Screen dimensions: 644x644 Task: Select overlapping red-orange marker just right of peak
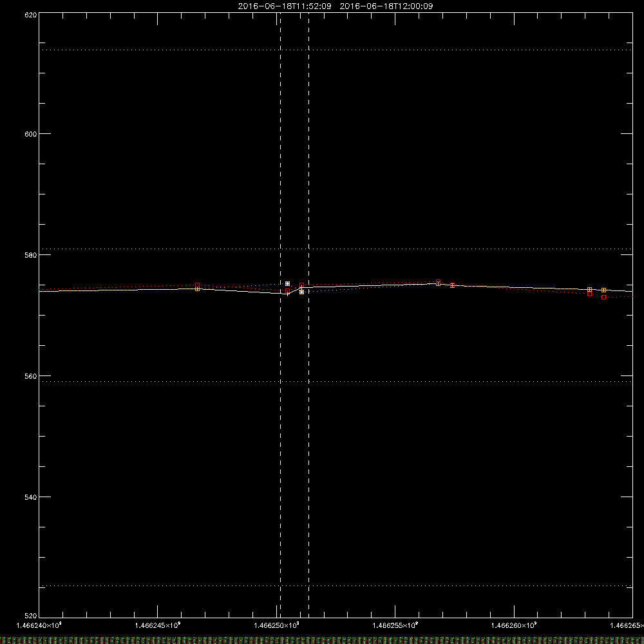click(453, 285)
